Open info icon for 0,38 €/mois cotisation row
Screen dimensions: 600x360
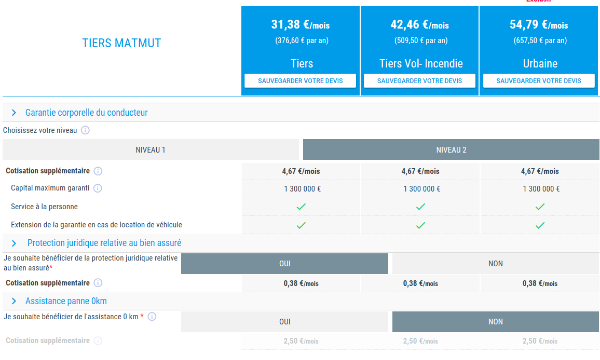(x=98, y=283)
